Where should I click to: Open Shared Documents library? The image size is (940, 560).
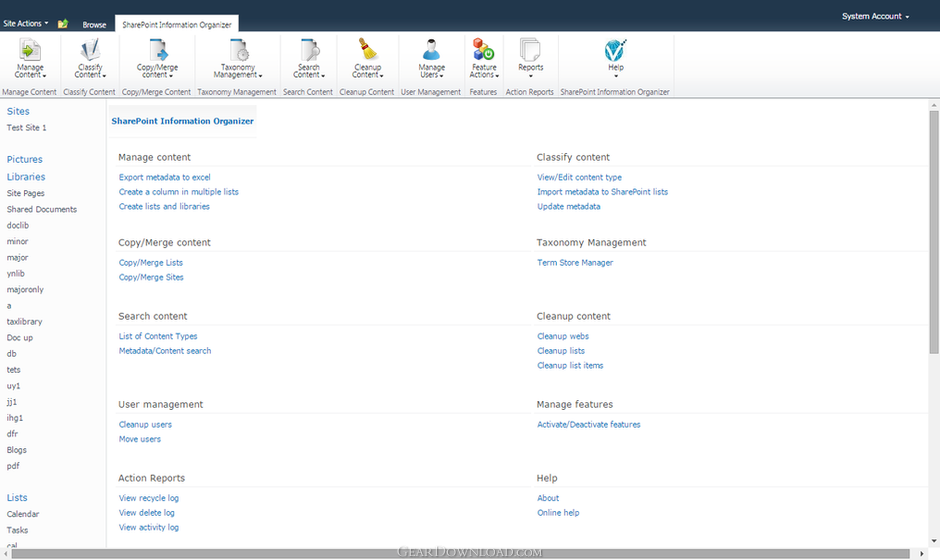coord(42,209)
